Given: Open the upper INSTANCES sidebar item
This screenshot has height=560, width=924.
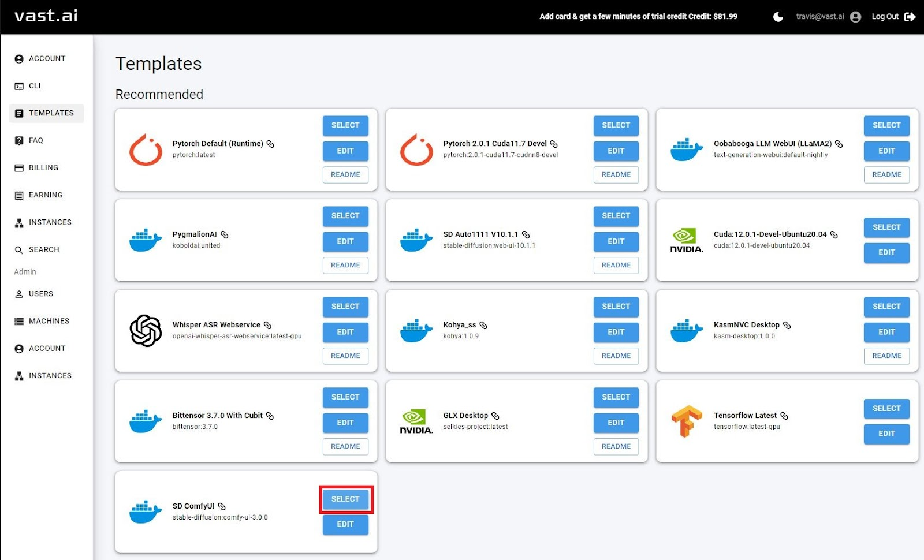Looking at the screenshot, I should tap(47, 223).
